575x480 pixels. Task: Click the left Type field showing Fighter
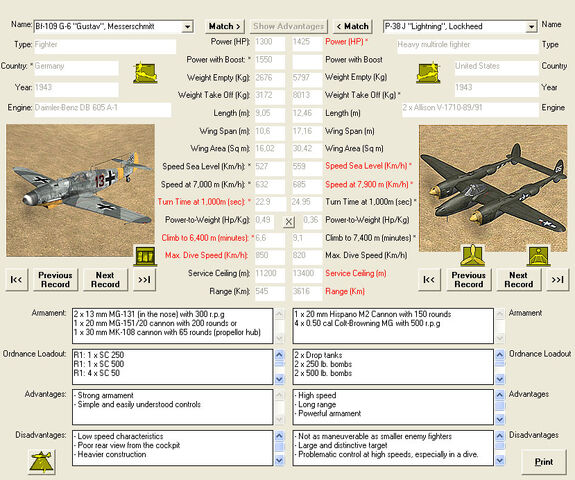click(105, 47)
